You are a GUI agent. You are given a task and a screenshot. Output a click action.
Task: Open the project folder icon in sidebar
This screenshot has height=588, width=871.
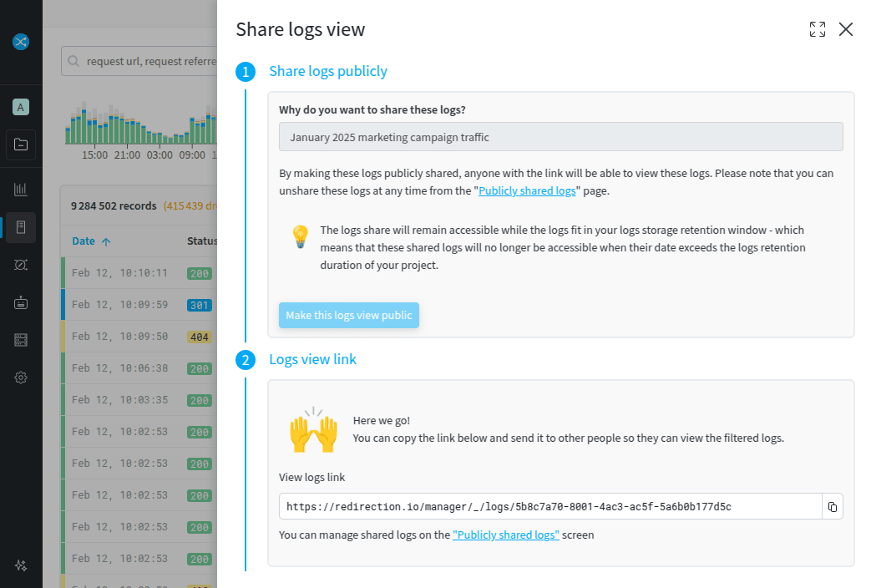tap(21, 144)
